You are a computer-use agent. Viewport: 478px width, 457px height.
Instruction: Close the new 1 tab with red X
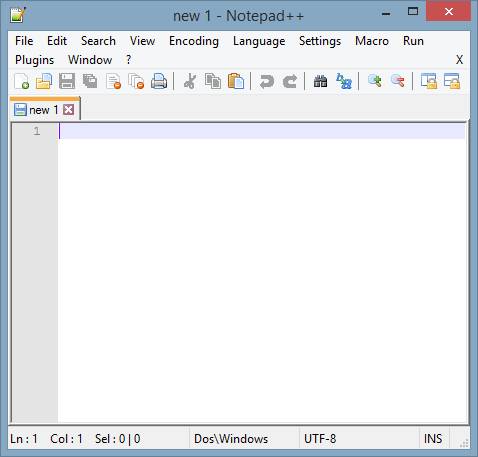69,109
